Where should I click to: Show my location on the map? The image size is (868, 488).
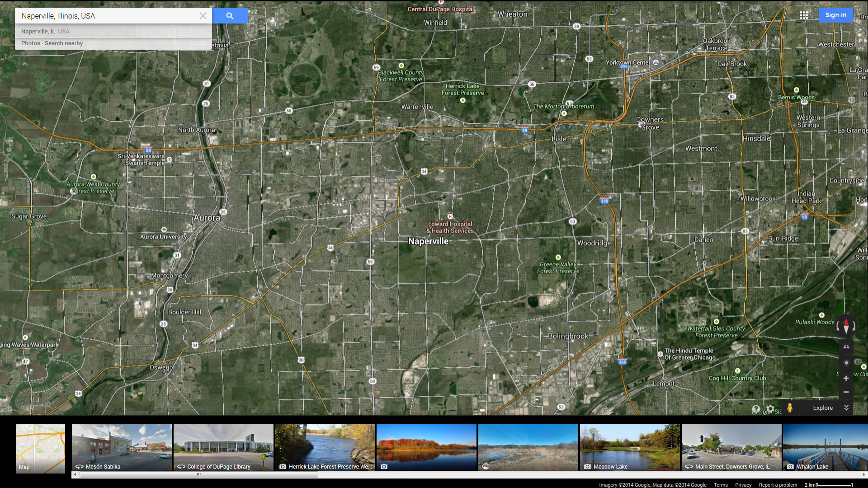pyautogui.click(x=846, y=363)
